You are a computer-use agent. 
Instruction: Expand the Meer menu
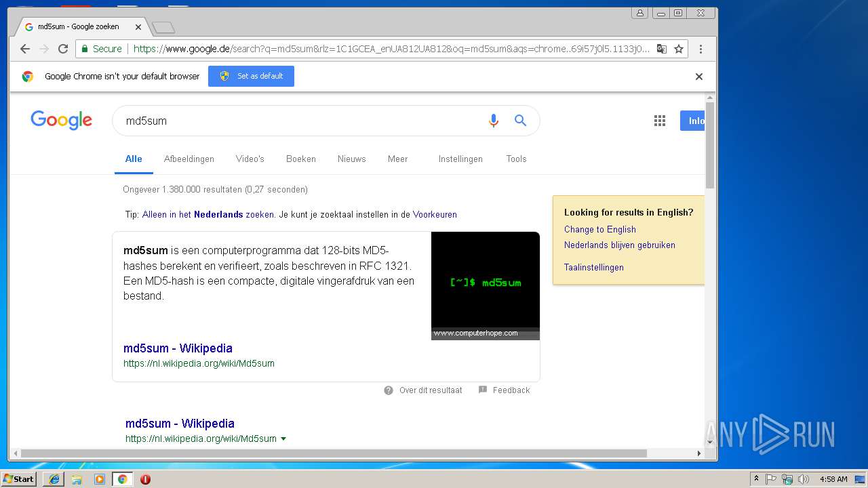pos(398,159)
